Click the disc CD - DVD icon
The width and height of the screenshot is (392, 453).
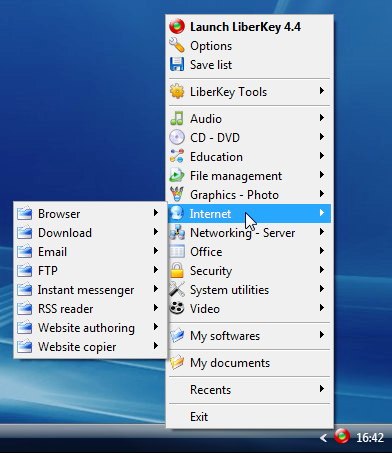pyautogui.click(x=177, y=137)
